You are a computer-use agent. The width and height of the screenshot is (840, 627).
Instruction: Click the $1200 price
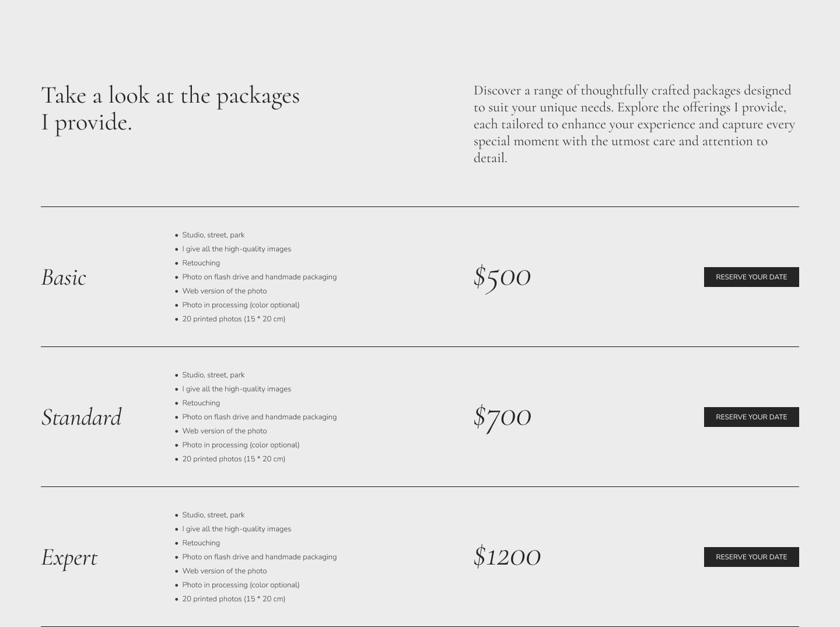tap(507, 556)
